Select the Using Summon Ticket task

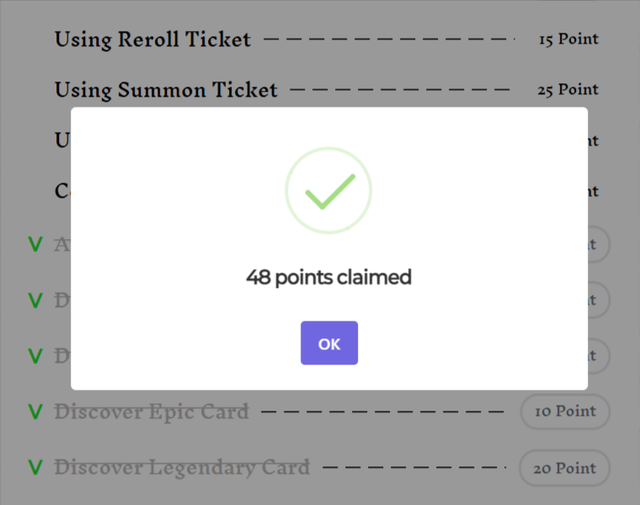pyautogui.click(x=166, y=90)
